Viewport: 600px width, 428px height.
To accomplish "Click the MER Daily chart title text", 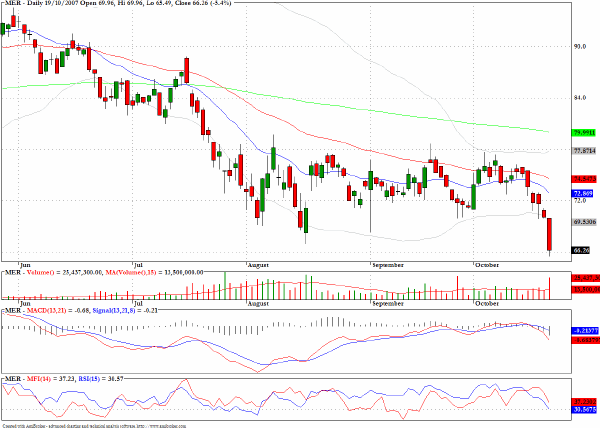I will (x=118, y=3).
